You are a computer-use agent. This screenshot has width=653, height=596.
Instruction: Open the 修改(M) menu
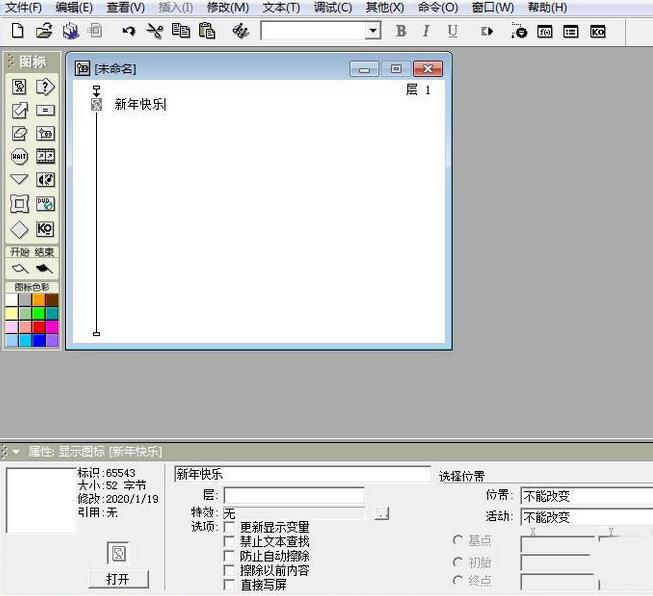tap(228, 7)
